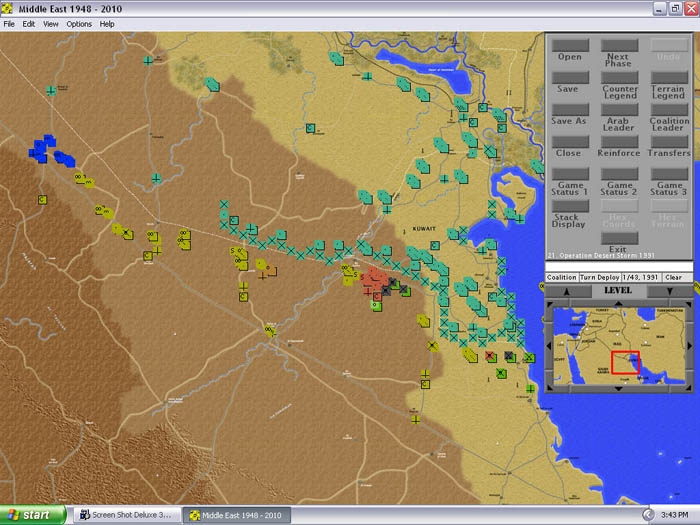The width and height of the screenshot is (700, 525).
Task: Toggle the Stack Display
Action: click(x=570, y=206)
